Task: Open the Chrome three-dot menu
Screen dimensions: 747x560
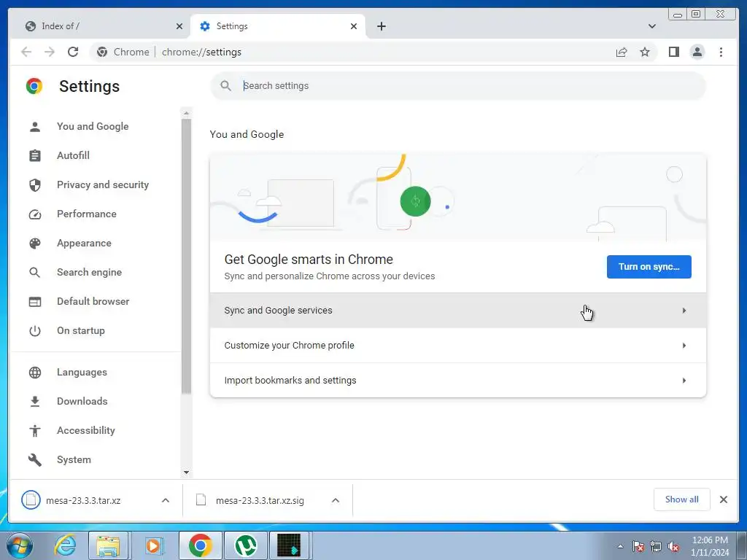Action: pos(721,52)
